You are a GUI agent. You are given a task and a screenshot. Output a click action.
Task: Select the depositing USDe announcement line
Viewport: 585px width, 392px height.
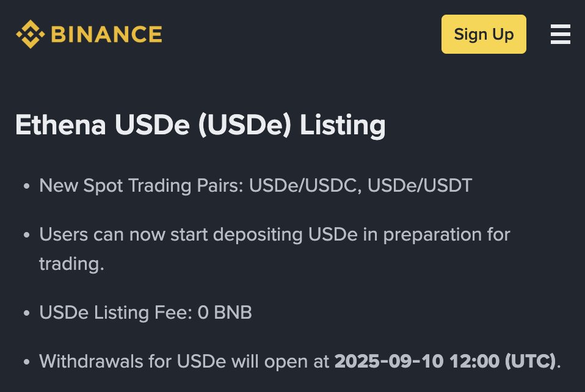tap(274, 234)
